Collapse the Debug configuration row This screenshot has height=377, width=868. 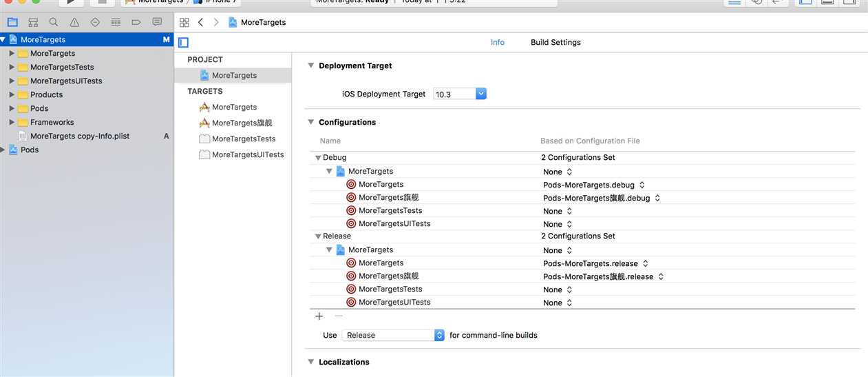(x=318, y=158)
